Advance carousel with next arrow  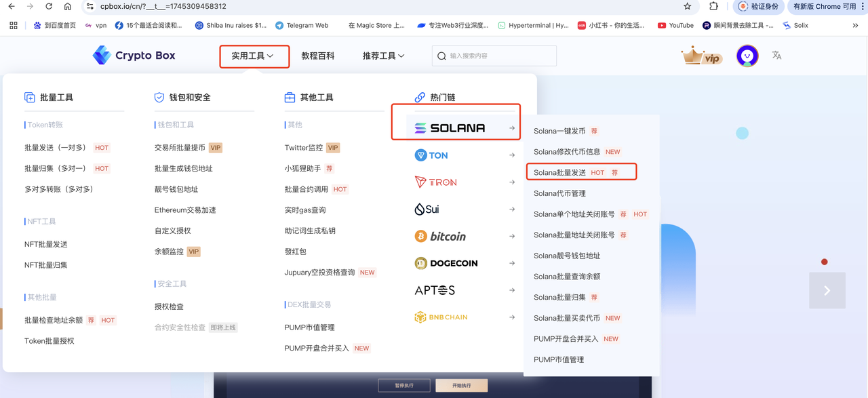tap(827, 290)
